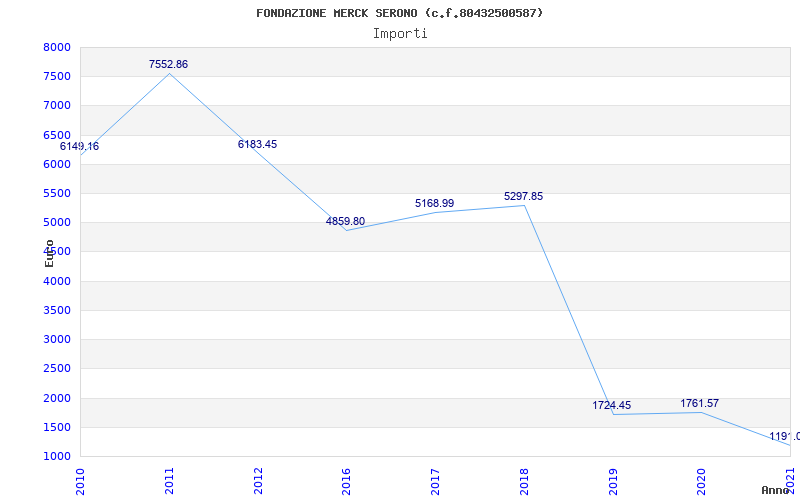Click the 2020 x-axis year label
Viewport: 800px width, 500px height.
point(702,481)
